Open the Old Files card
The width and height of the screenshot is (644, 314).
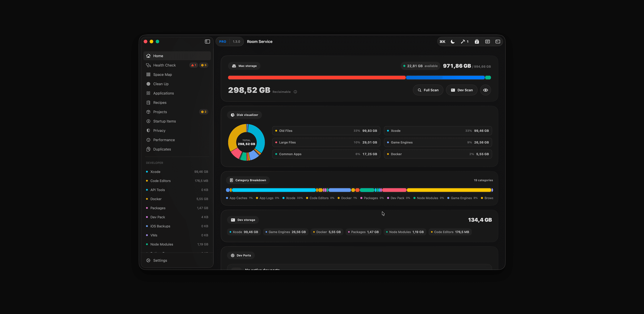click(x=326, y=131)
